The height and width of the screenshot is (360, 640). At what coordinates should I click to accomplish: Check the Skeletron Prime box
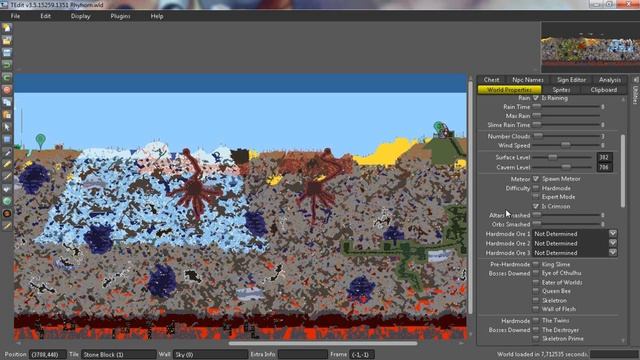click(536, 339)
